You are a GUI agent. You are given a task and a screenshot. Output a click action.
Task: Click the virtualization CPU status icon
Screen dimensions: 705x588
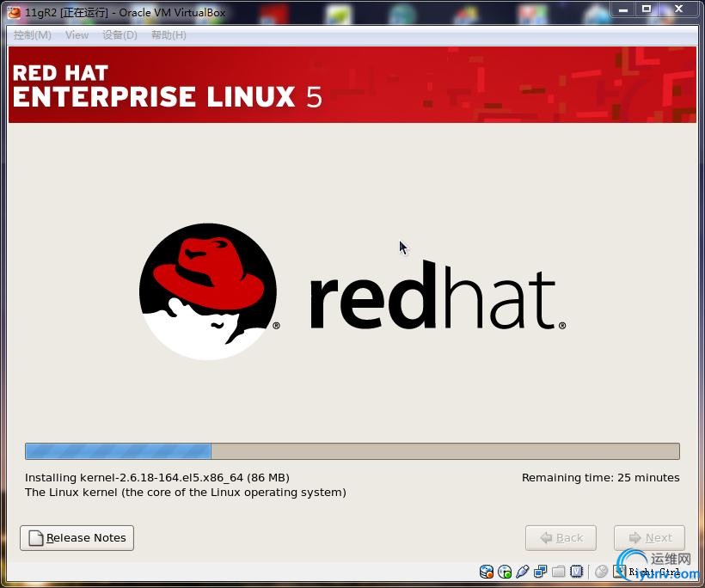click(576, 572)
